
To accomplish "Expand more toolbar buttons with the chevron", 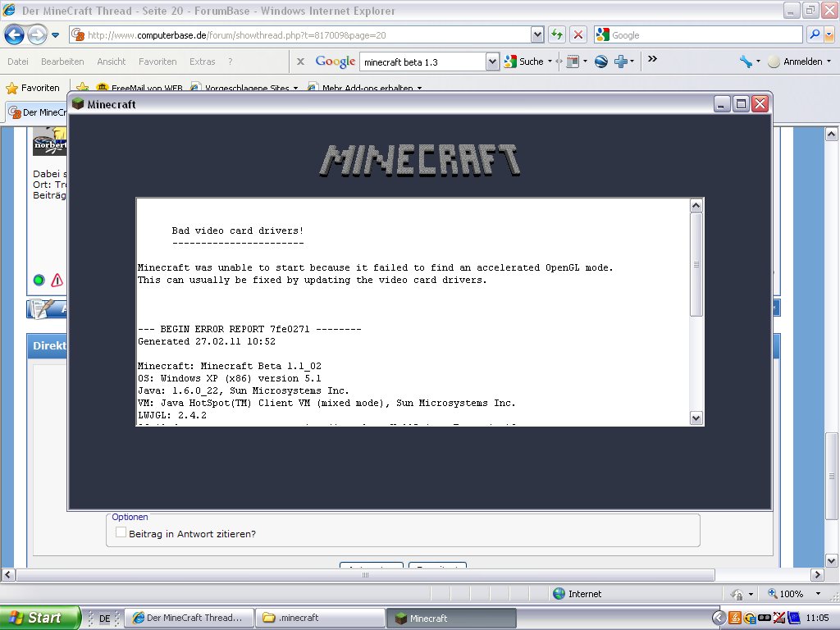I will tap(652, 59).
